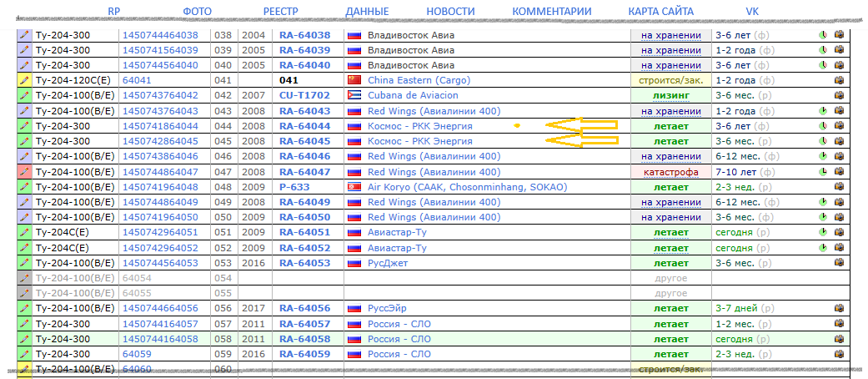Click the clock history icon for RA-64044
This screenshot has height=379, width=868.
[x=823, y=126]
